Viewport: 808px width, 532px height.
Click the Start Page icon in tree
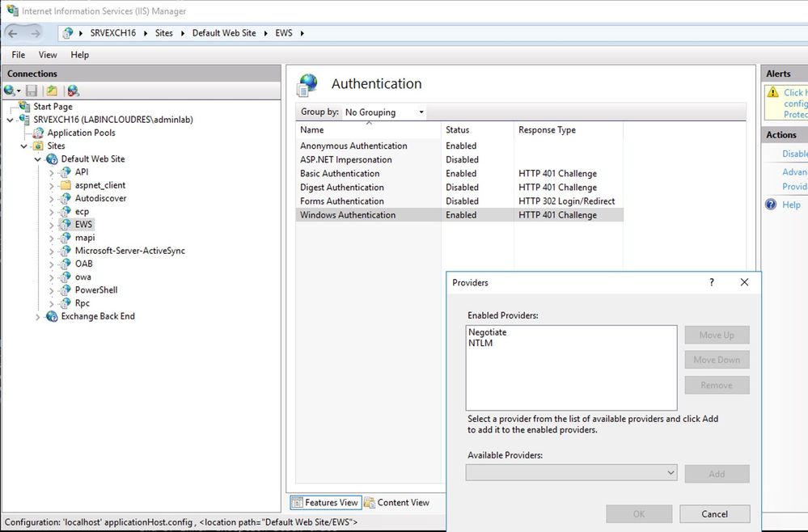[24, 106]
